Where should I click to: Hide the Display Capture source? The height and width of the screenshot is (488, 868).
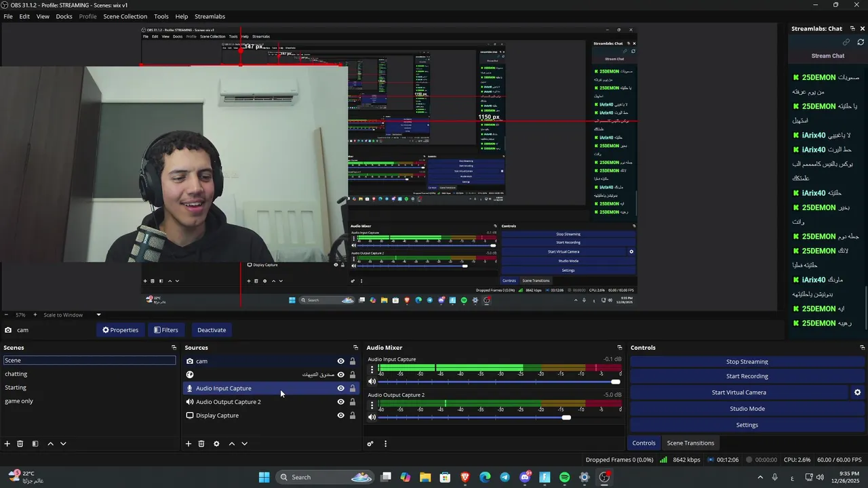(x=340, y=415)
